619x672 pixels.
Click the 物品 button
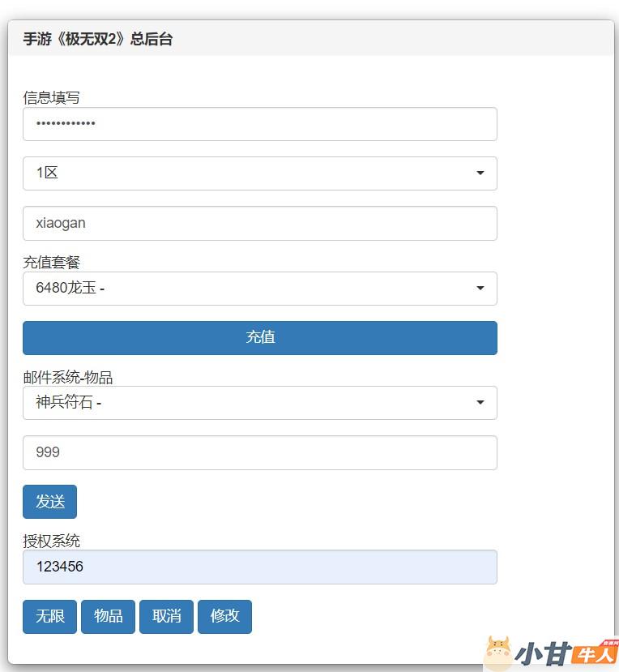click(108, 617)
